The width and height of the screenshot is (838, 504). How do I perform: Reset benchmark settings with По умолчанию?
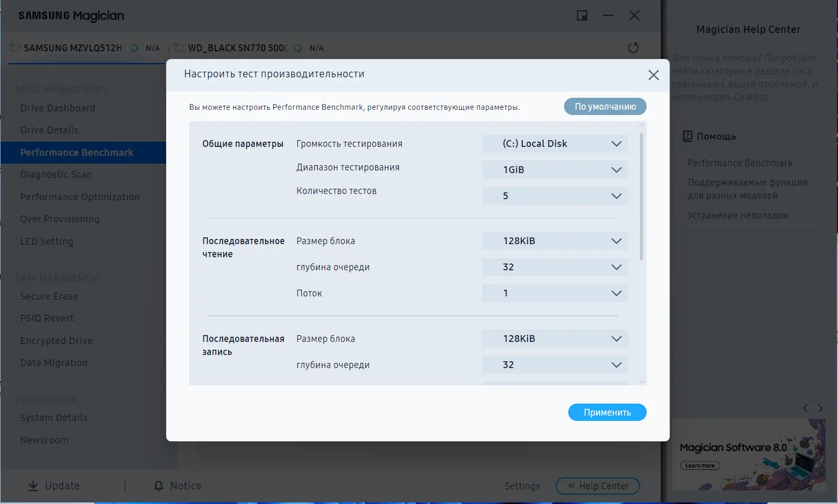(x=605, y=107)
